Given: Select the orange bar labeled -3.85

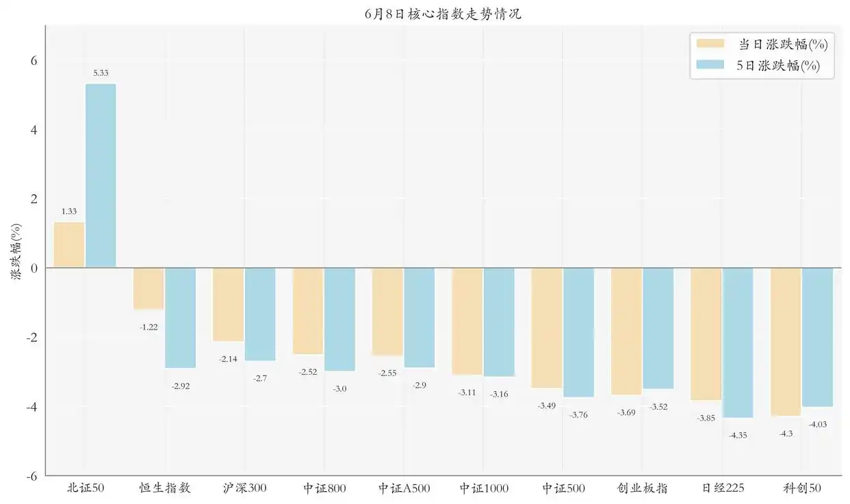Looking at the screenshot, I should pos(706,334).
